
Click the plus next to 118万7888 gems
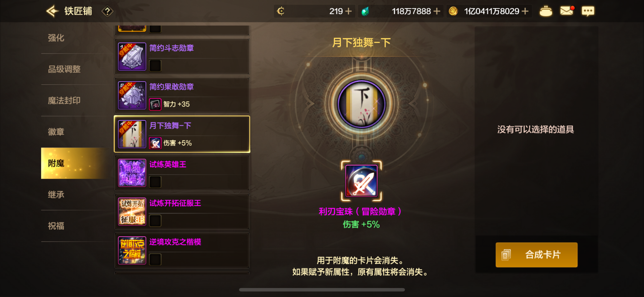[437, 11]
